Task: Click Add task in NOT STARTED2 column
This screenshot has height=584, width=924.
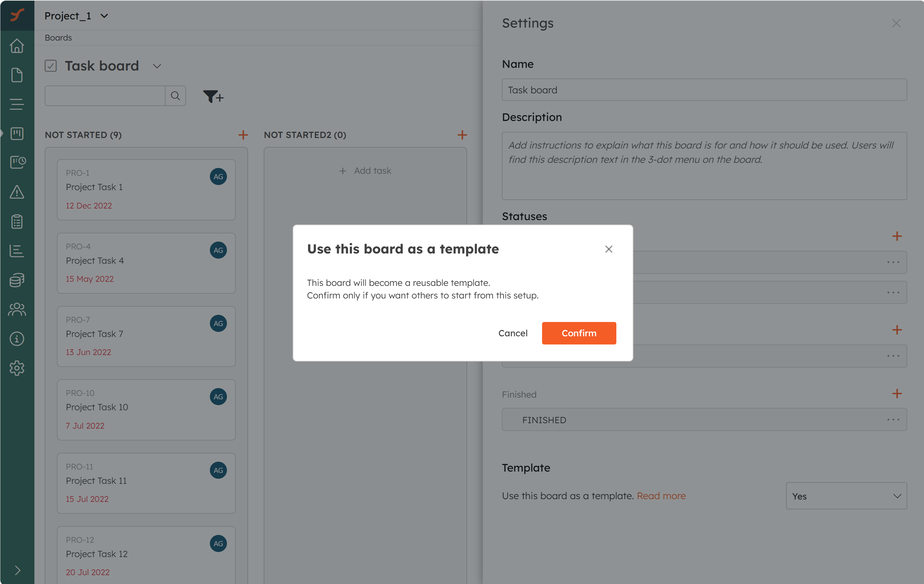Action: [365, 171]
